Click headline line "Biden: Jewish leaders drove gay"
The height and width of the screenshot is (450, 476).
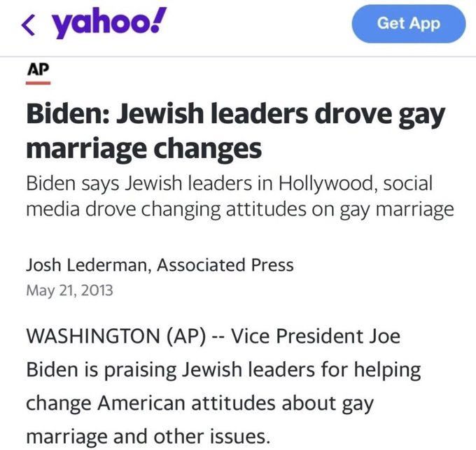(235, 115)
